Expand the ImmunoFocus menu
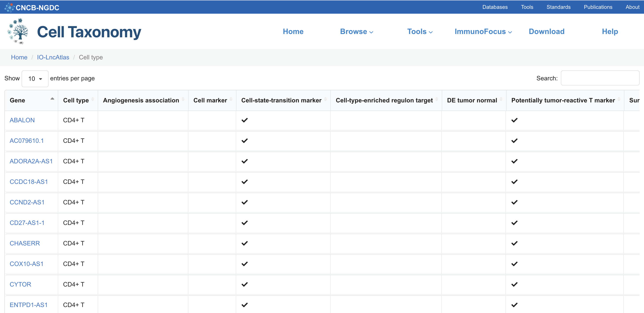Image resolution: width=644 pixels, height=313 pixels. pyautogui.click(x=483, y=32)
